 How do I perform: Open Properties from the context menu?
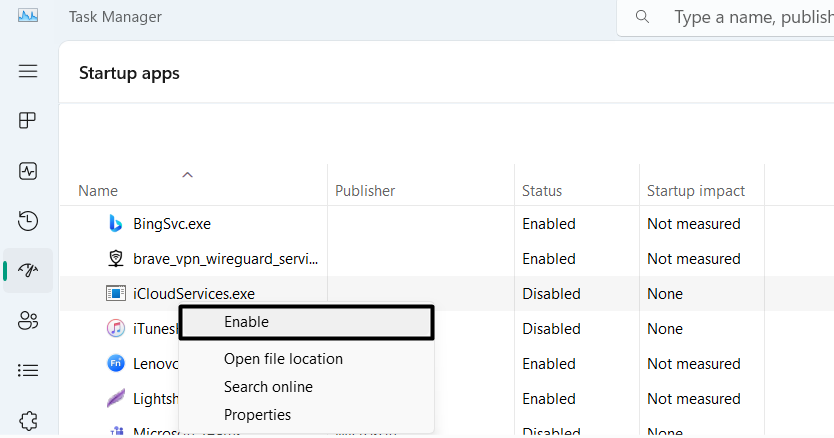257,415
